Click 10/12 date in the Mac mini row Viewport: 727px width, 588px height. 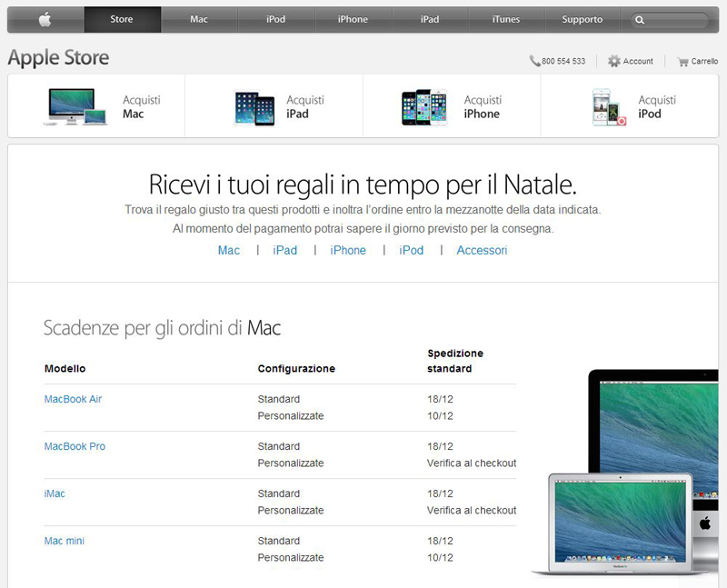point(440,558)
